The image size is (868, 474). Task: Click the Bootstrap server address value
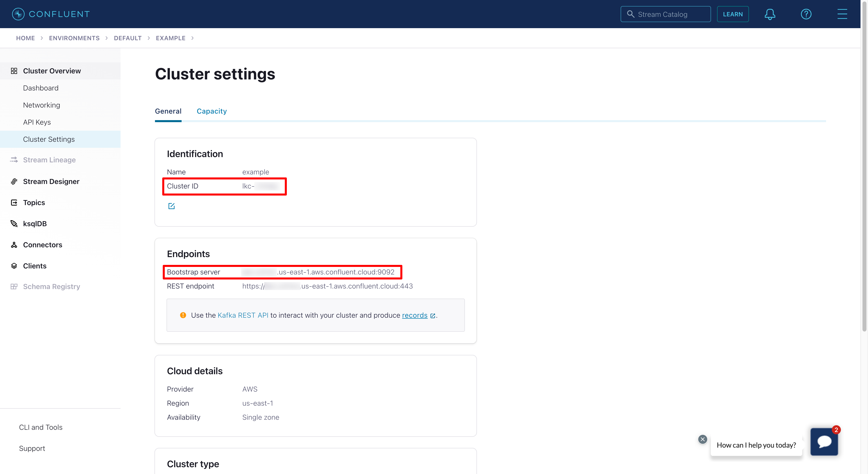(318, 272)
